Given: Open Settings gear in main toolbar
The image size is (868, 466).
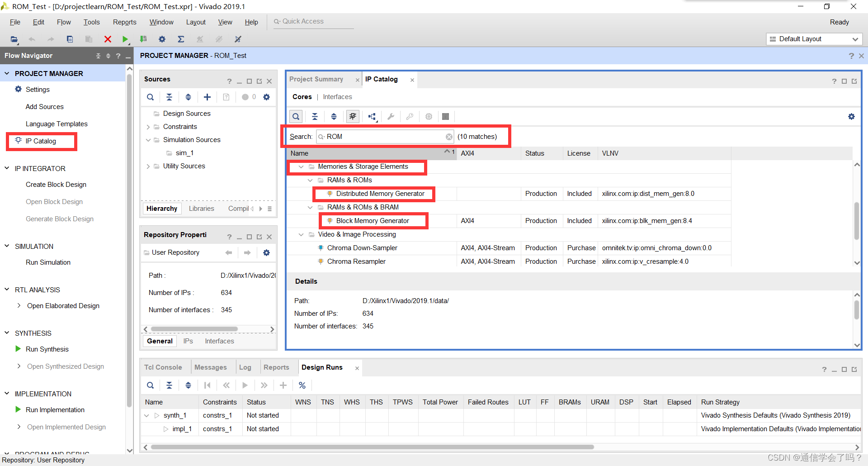Looking at the screenshot, I should [x=162, y=39].
